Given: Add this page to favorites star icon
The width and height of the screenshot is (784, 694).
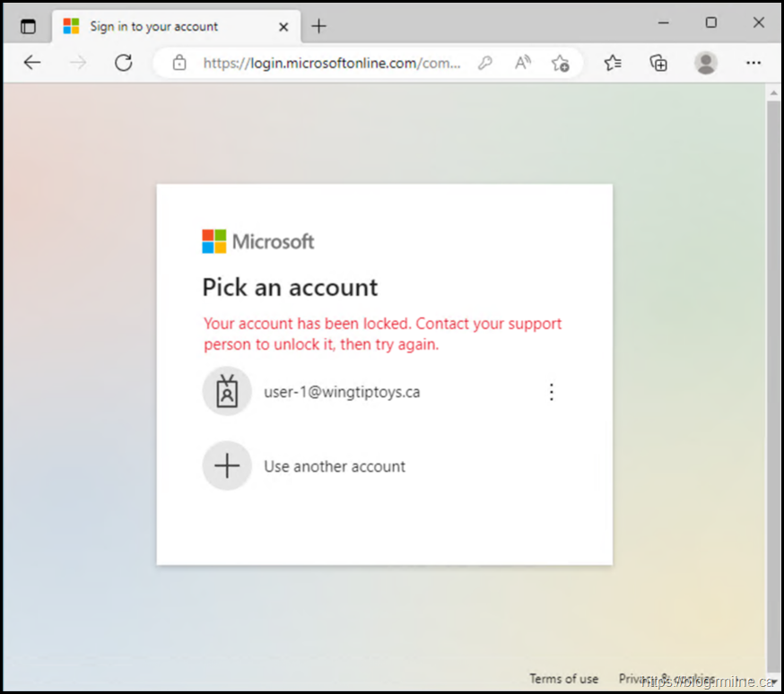Looking at the screenshot, I should click(560, 63).
